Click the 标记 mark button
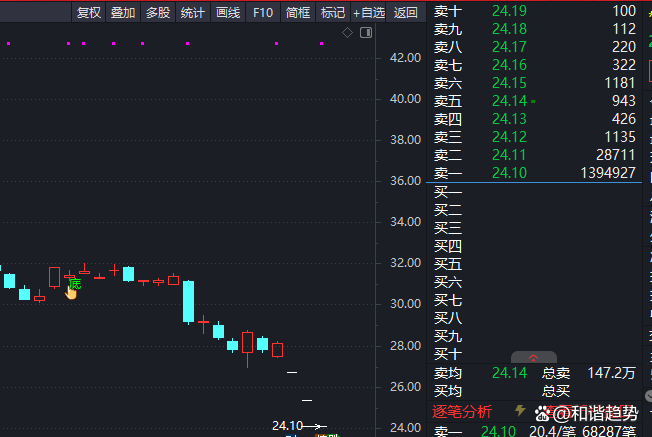This screenshot has width=652, height=437. (x=333, y=12)
